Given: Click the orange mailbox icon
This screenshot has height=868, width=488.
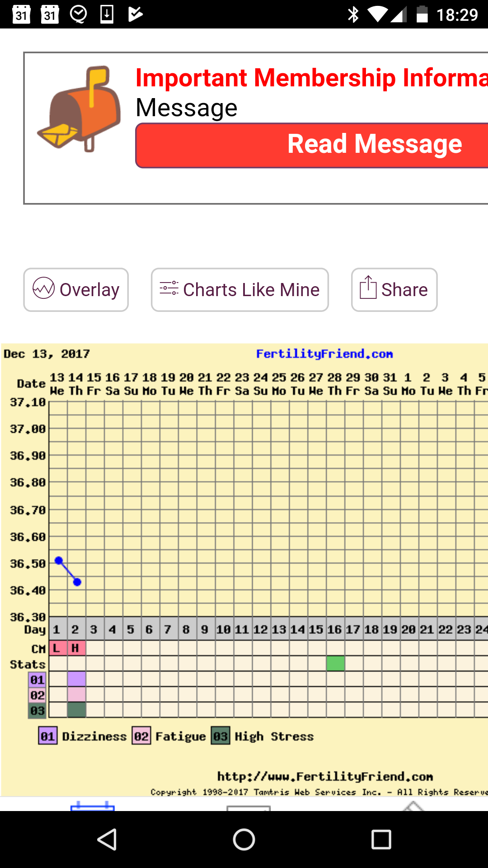Looking at the screenshot, I should [x=80, y=108].
